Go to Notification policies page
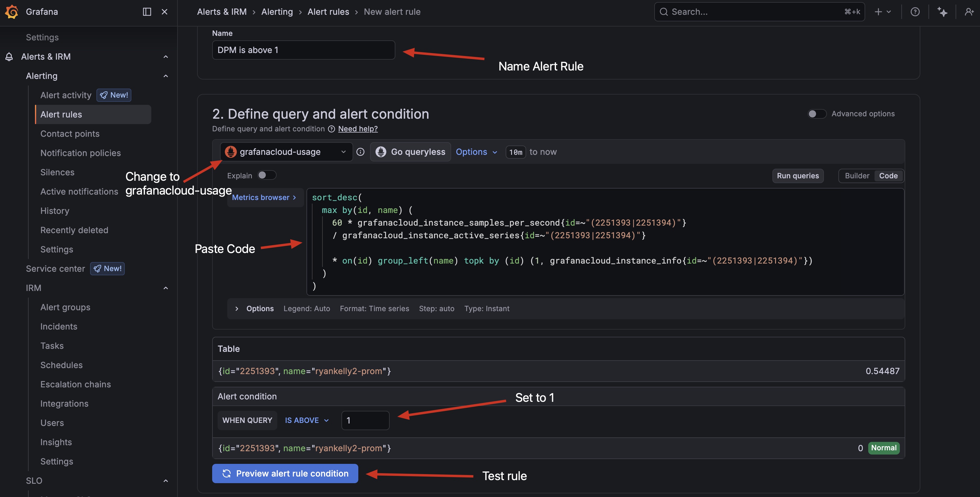Viewport: 980px width, 497px height. 80,153
